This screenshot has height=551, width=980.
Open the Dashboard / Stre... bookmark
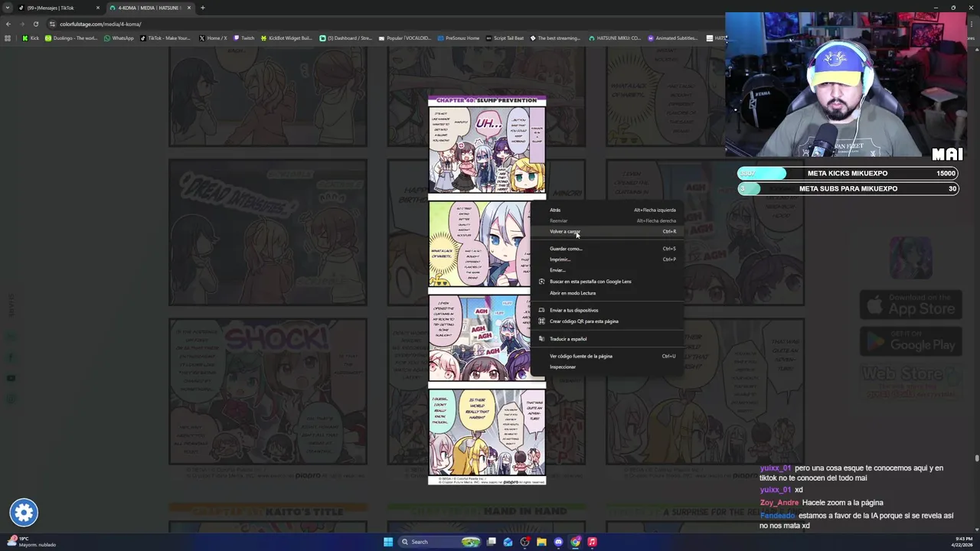(x=345, y=38)
